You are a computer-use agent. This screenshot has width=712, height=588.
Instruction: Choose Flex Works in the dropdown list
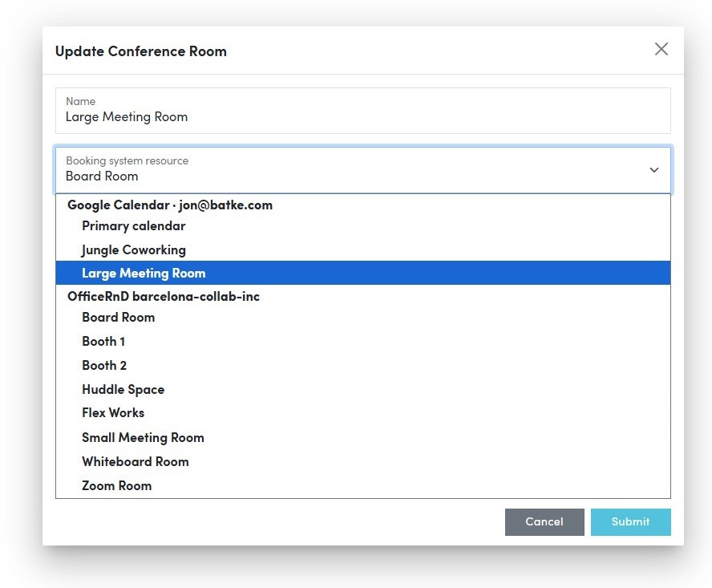click(113, 413)
